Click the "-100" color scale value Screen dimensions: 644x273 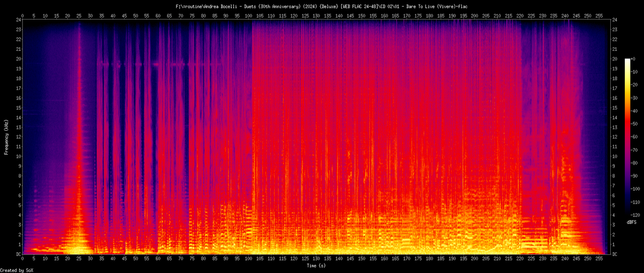[x=636, y=190]
